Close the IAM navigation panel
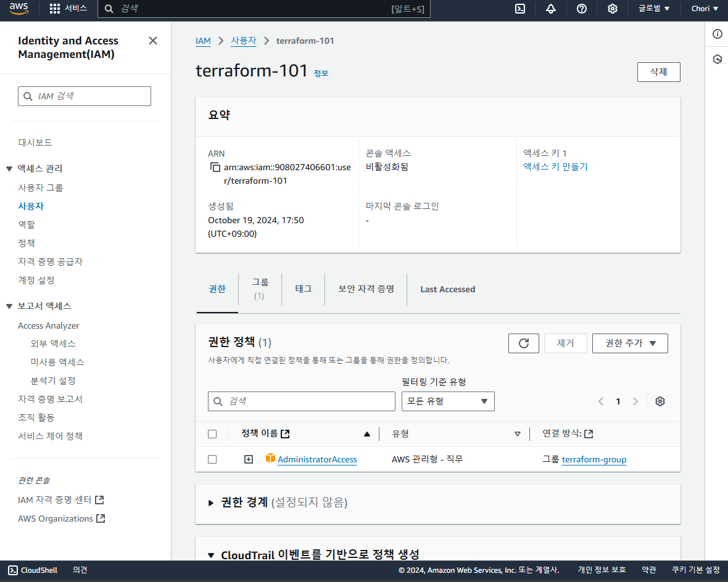The height and width of the screenshot is (582, 728). coord(153,41)
